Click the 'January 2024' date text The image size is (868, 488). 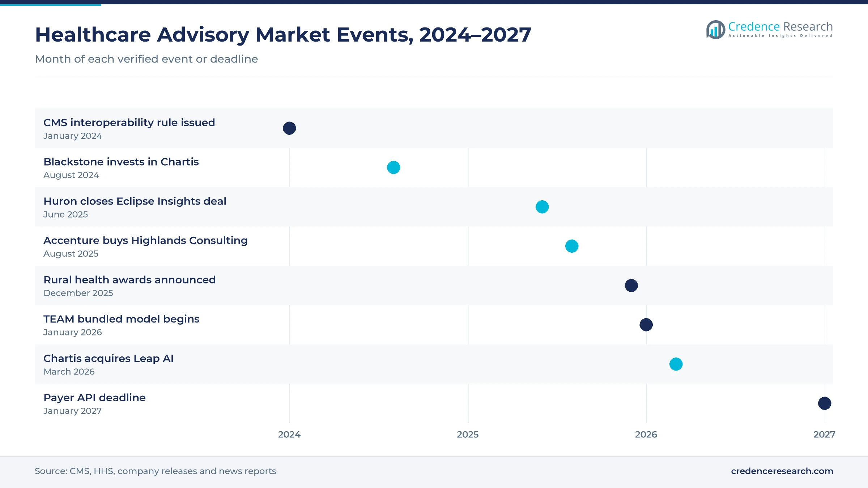[73, 136]
